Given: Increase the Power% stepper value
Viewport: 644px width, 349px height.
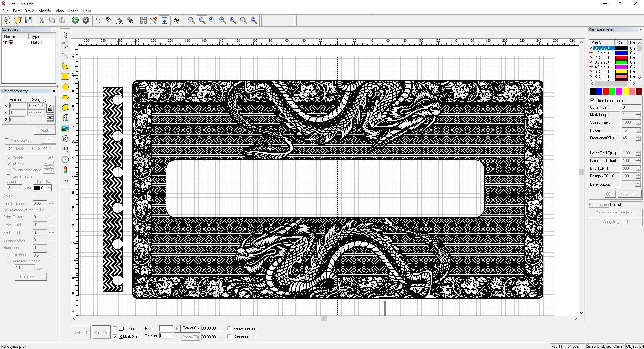Looking at the screenshot, I should (x=638, y=129).
